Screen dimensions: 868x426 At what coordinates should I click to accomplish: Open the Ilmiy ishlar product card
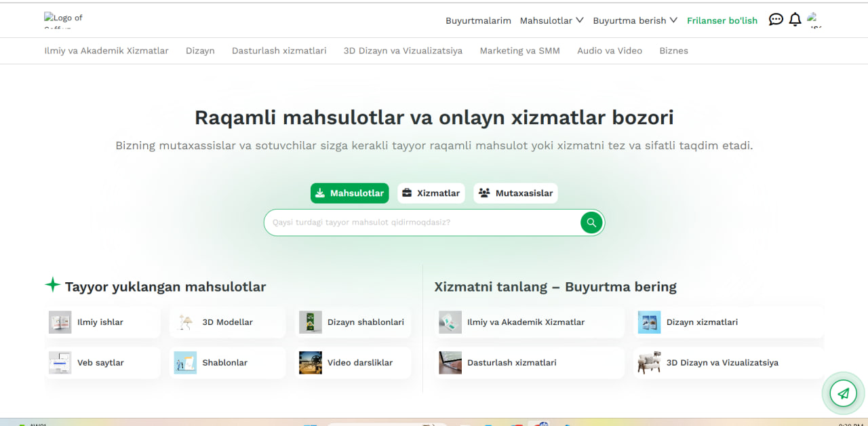[102, 322]
